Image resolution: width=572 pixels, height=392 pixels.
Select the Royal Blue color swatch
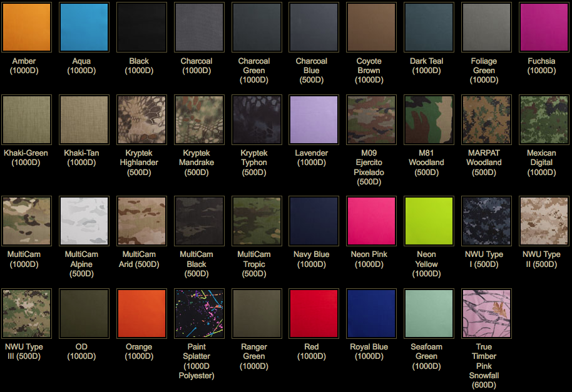pyautogui.click(x=371, y=313)
